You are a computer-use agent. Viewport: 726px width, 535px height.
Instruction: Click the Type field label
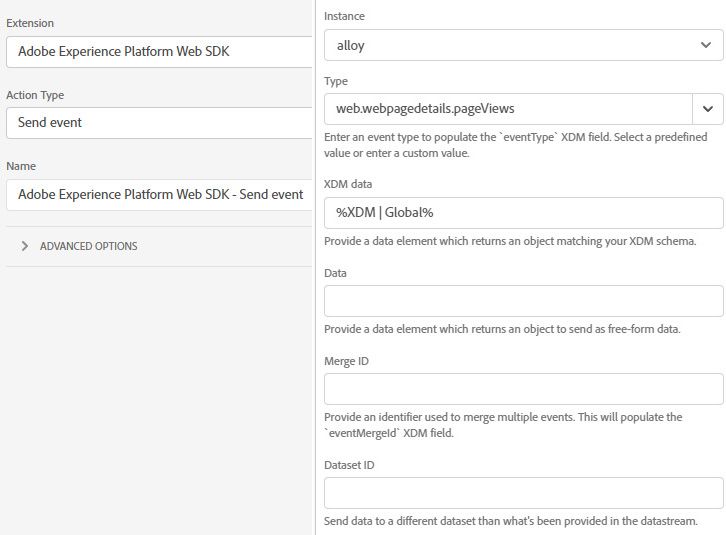336,81
